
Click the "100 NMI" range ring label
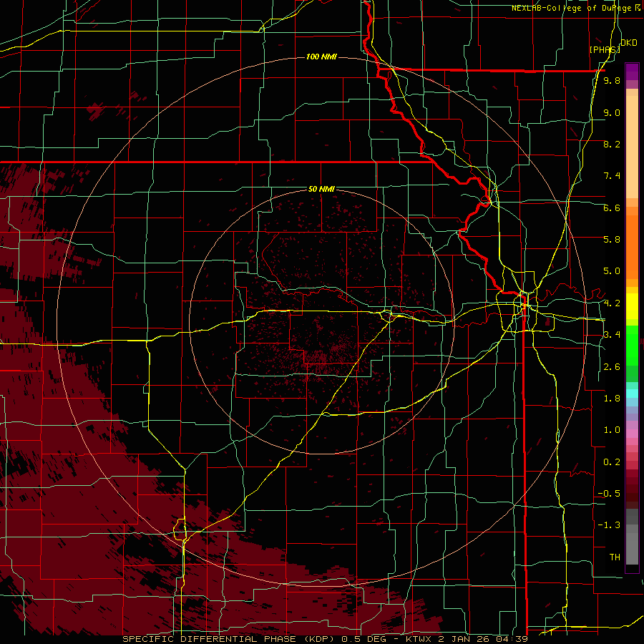pos(321,57)
